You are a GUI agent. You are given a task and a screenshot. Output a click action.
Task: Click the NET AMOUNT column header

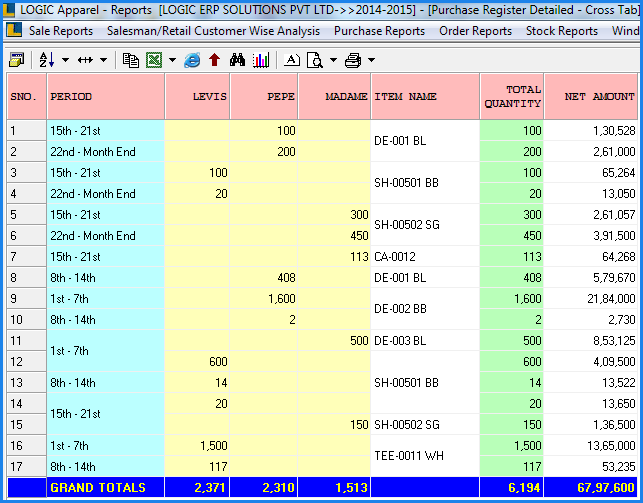[591, 97]
